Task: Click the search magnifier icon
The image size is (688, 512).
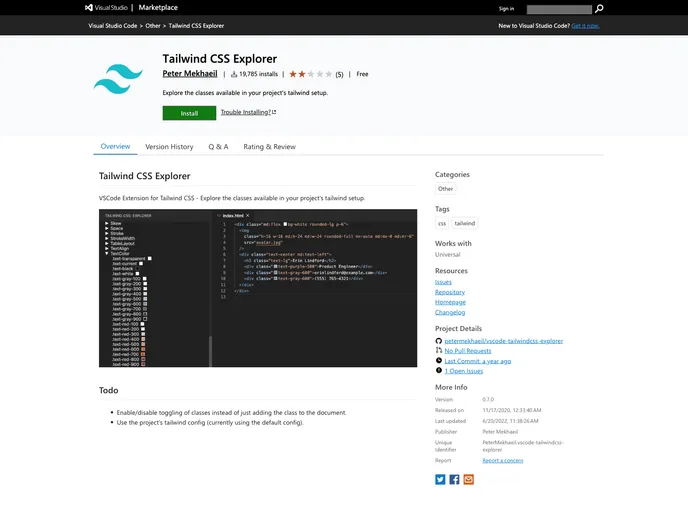Action: coord(599,8)
